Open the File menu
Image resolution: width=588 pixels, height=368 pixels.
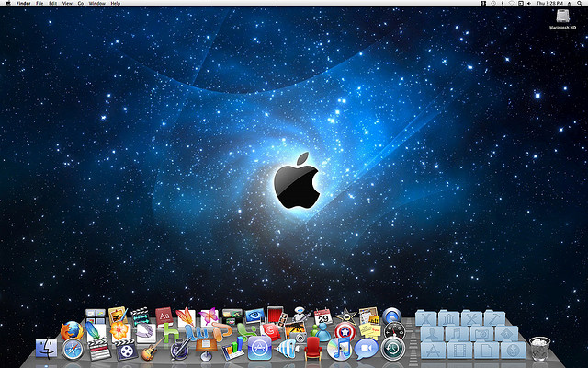40,3
